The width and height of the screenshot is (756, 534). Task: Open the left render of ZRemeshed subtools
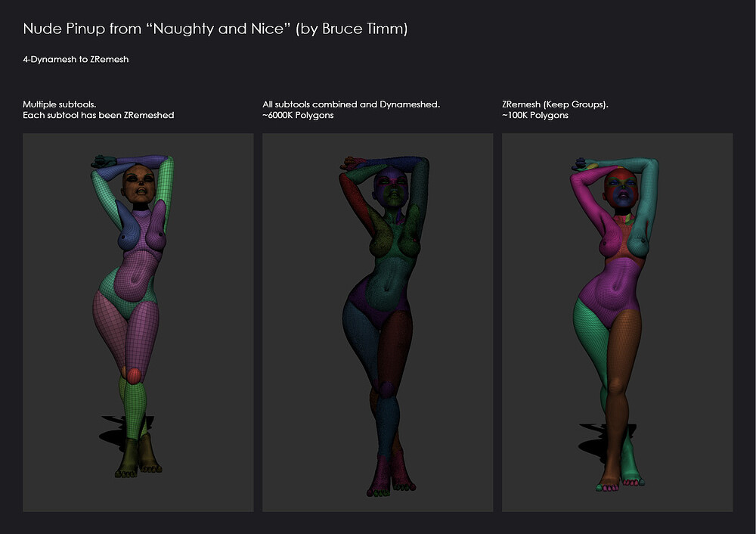(x=138, y=322)
